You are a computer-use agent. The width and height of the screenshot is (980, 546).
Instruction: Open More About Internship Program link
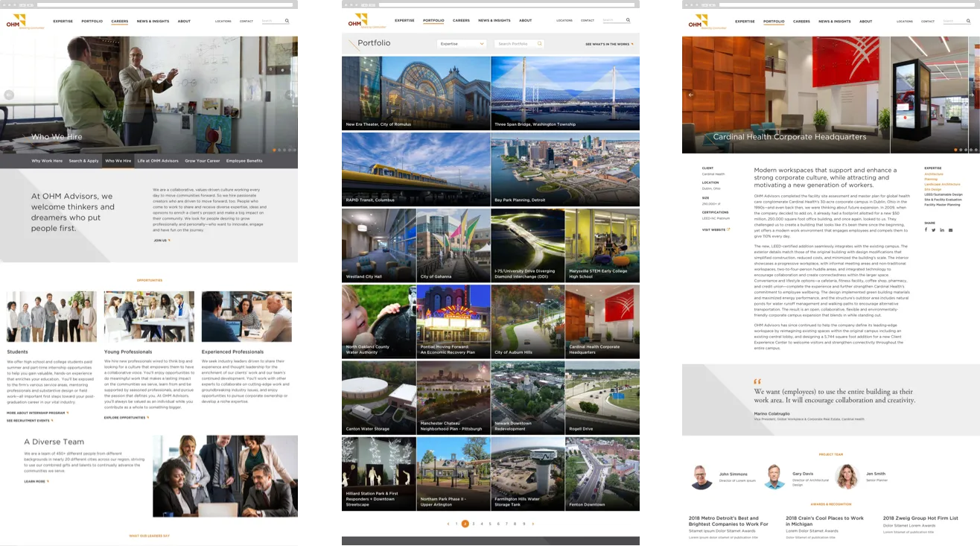[37, 413]
